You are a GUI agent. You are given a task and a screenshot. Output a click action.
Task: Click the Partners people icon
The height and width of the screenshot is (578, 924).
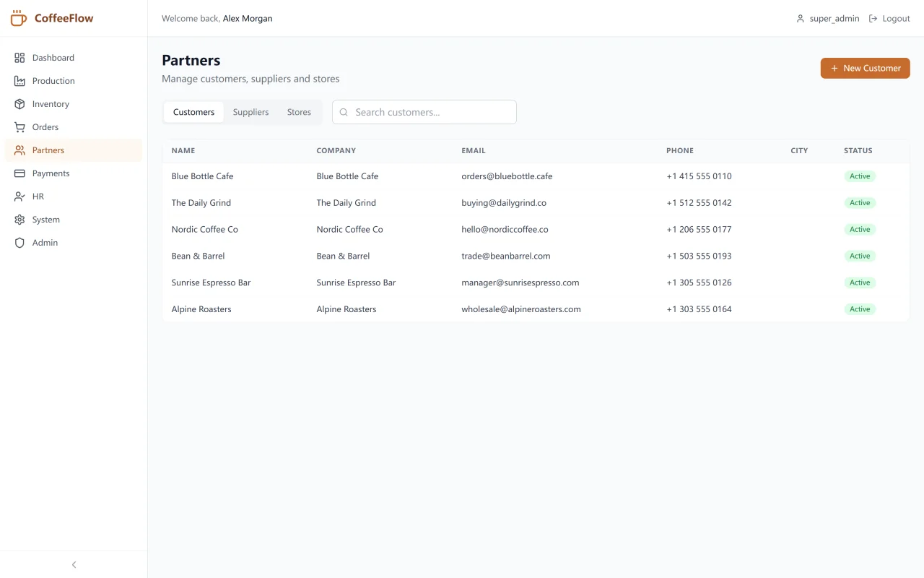tap(19, 150)
